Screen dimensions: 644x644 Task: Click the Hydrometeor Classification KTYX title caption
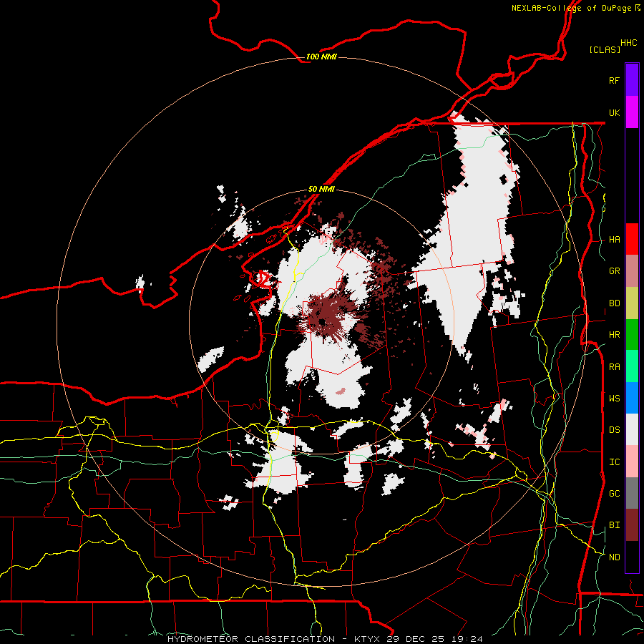[325, 639]
